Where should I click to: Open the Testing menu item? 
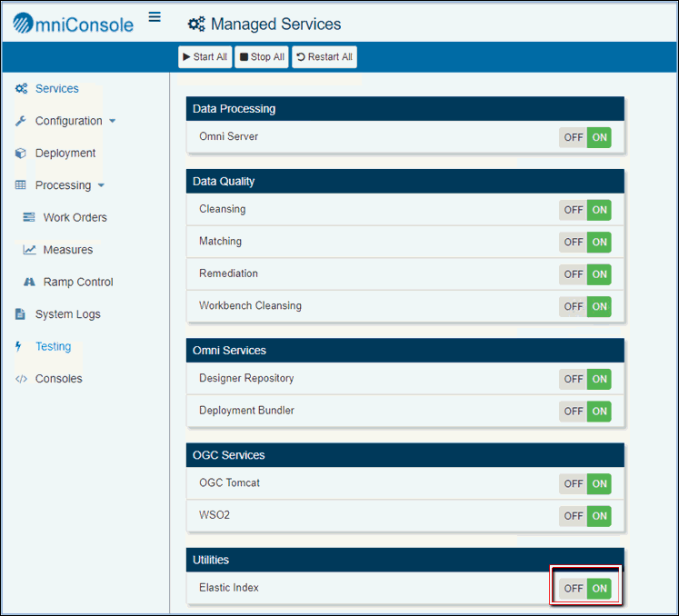coord(53,346)
